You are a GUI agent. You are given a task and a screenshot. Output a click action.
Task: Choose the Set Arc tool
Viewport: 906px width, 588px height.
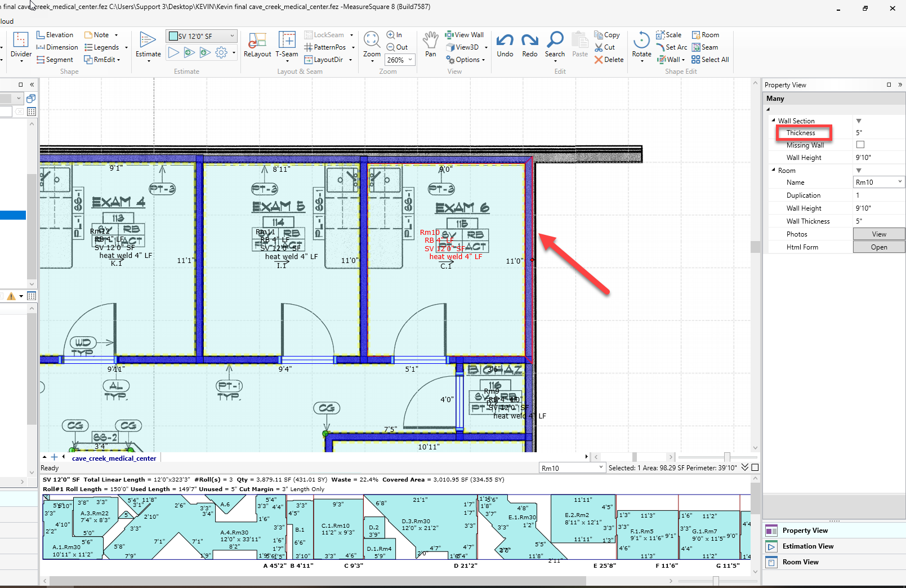click(672, 47)
